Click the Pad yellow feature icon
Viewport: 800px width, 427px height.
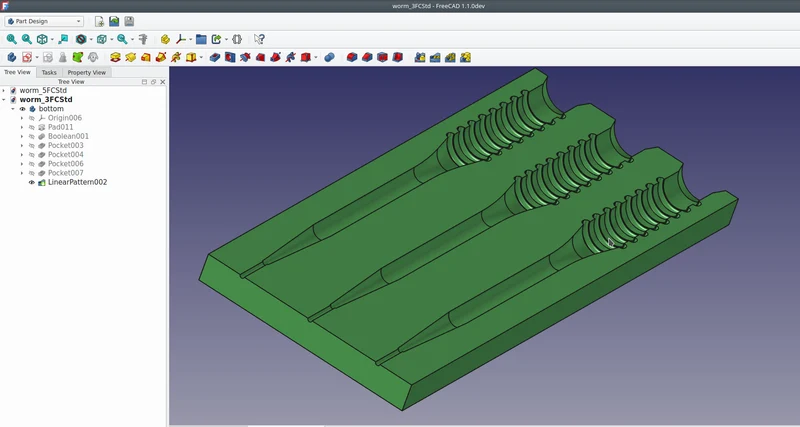(x=115, y=57)
